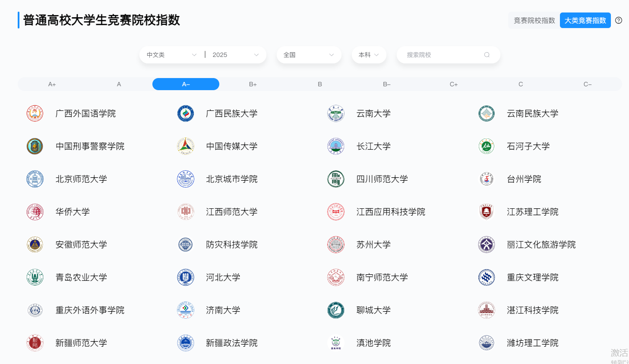Click the 聊城大学 logo
The height and width of the screenshot is (364, 629).
[336, 310]
